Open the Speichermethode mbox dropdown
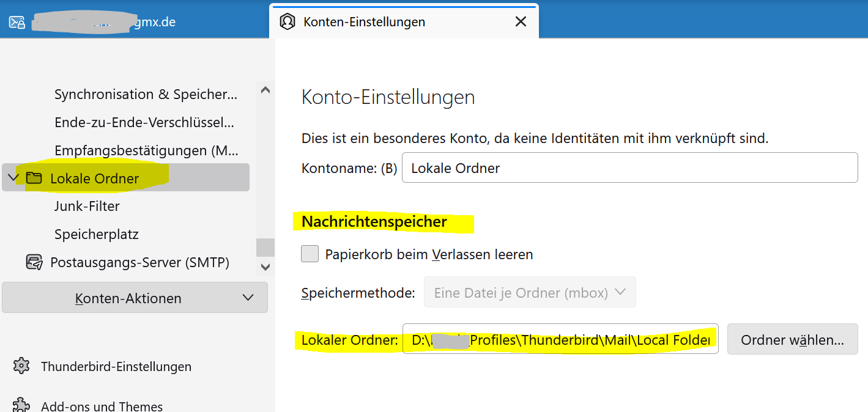868x412 pixels. pyautogui.click(x=530, y=292)
